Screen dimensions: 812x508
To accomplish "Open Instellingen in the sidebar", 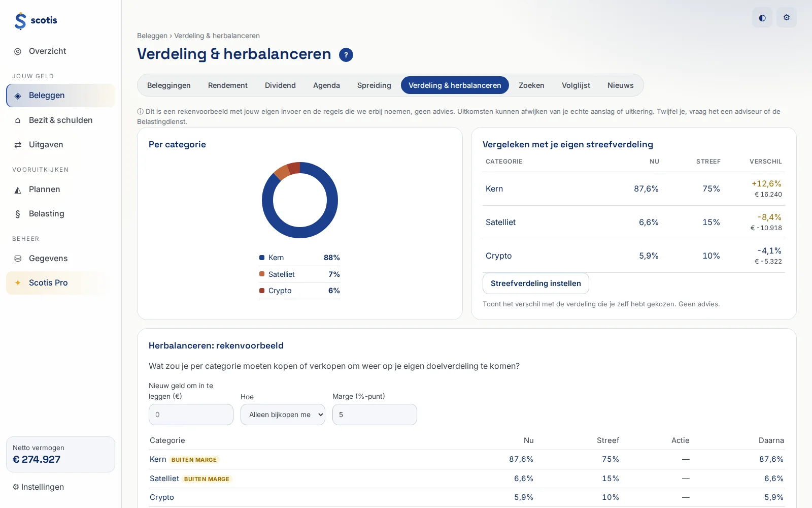I will pos(39,487).
